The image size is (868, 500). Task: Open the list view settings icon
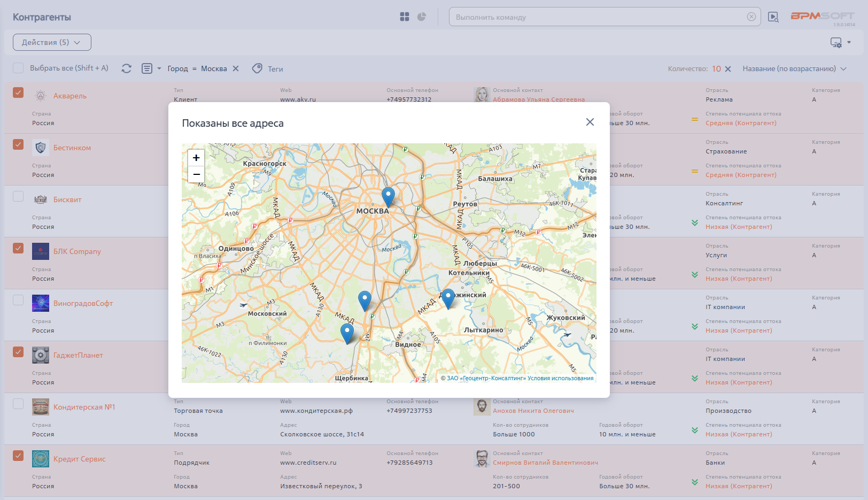pyautogui.click(x=147, y=68)
